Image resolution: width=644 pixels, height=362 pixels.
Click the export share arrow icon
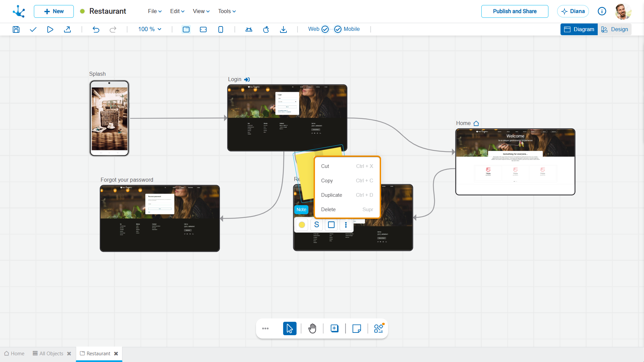point(67,29)
